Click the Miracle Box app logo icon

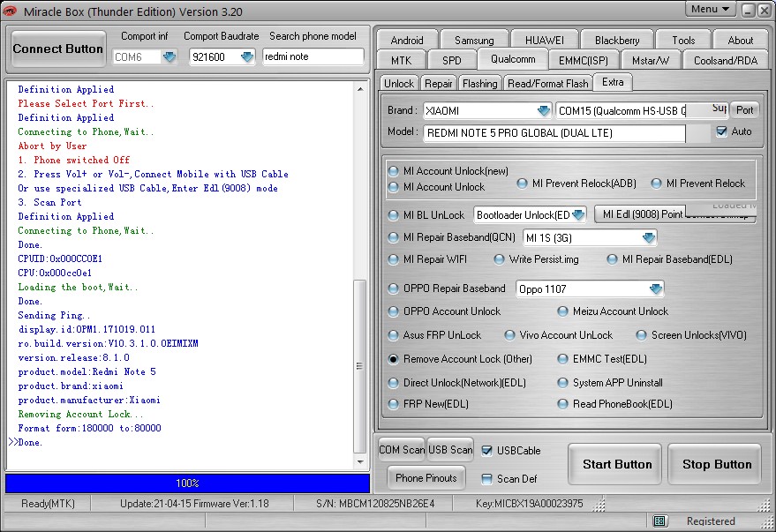[x=10, y=11]
